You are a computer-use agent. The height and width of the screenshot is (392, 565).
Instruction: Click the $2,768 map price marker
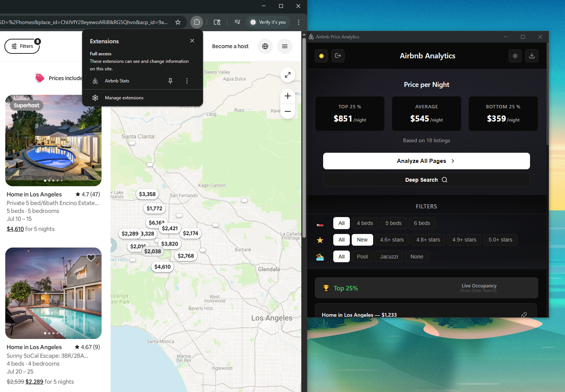[186, 256]
